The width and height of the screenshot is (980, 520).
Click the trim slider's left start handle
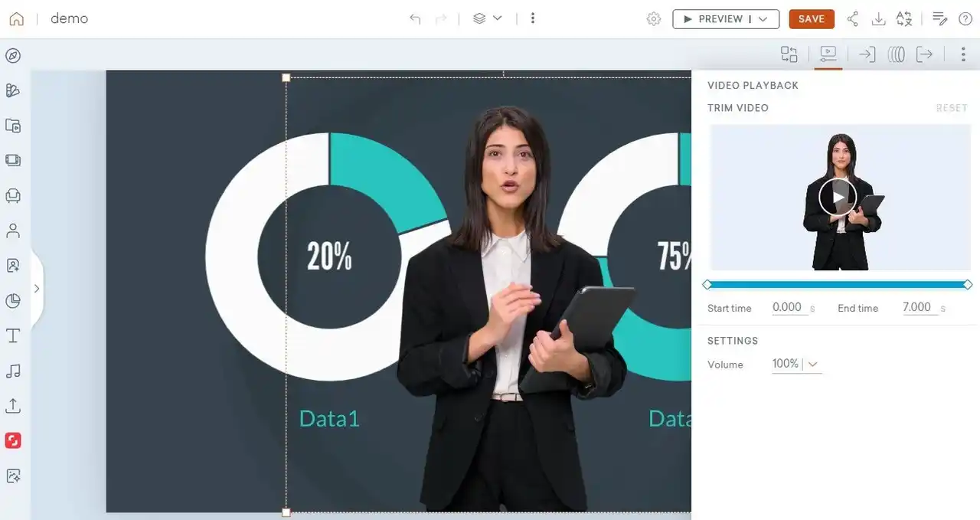pyautogui.click(x=707, y=285)
